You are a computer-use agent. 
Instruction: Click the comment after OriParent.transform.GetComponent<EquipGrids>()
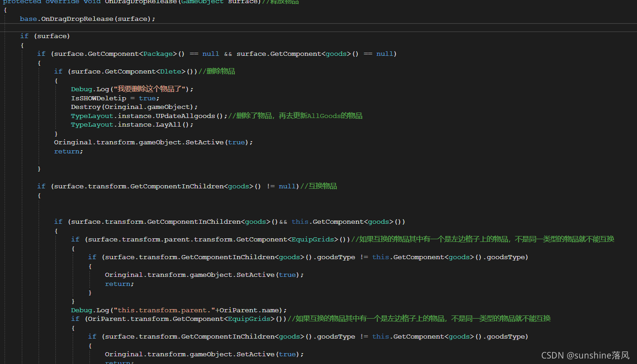tap(419, 319)
